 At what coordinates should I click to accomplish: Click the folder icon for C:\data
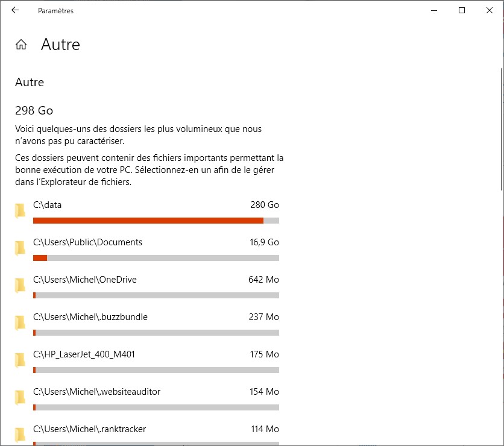tap(20, 210)
